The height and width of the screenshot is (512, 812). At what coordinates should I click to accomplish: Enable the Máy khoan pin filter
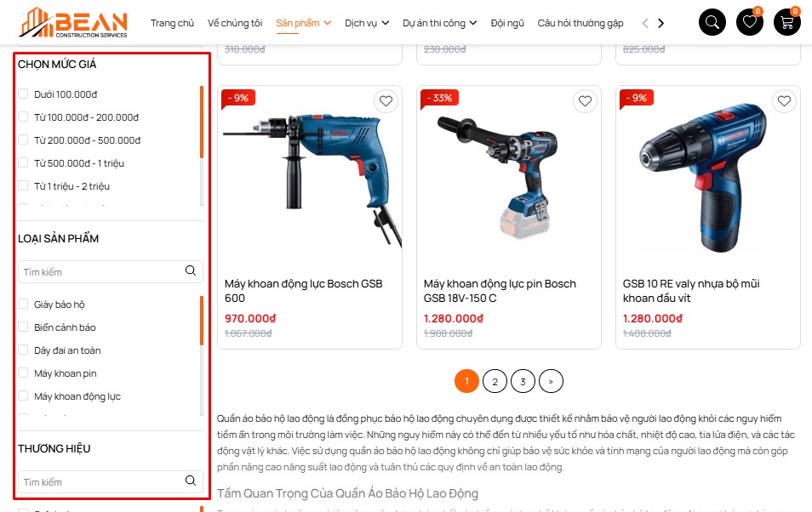(23, 373)
